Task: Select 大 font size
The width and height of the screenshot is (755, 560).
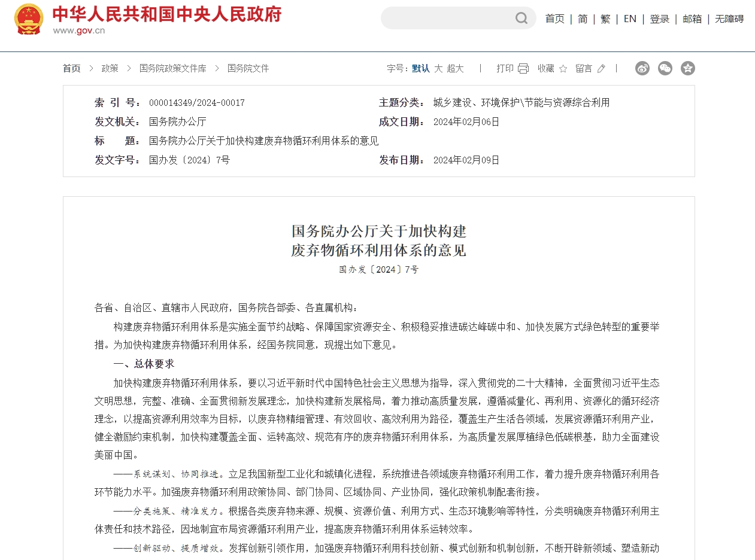Action: coord(438,68)
